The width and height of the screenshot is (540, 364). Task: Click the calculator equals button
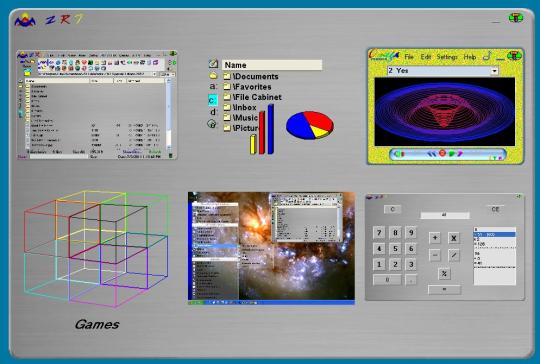click(x=444, y=289)
